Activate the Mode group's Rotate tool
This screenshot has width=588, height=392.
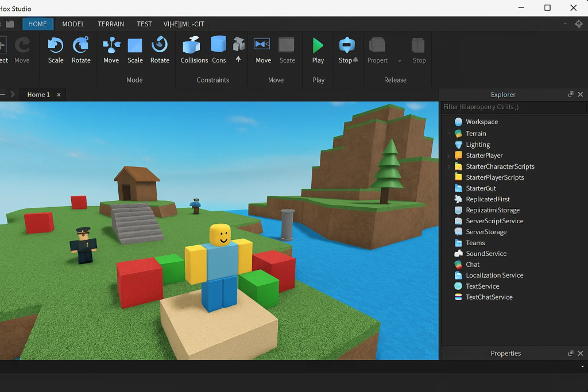click(160, 50)
